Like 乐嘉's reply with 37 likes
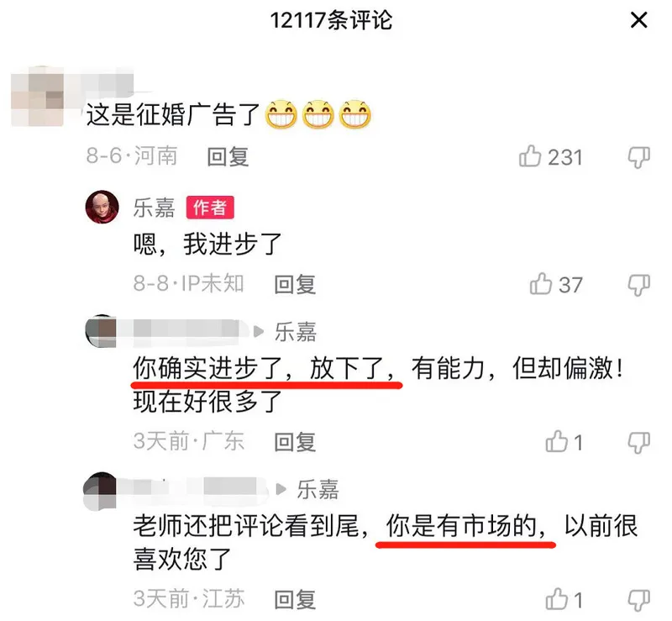 [x=541, y=283]
